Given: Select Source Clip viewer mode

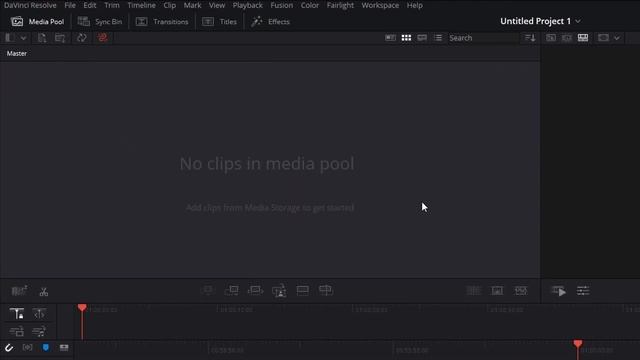Looking at the screenshot, I should point(551,38).
